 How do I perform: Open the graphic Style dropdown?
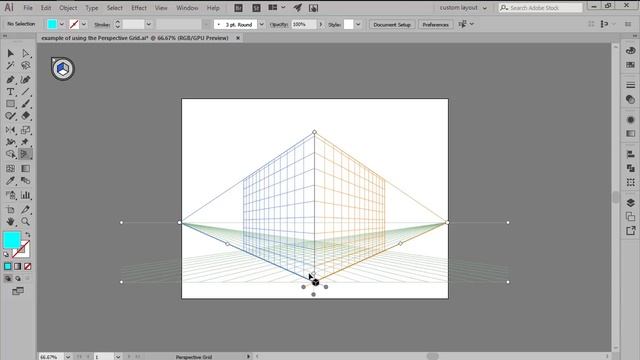click(358, 24)
